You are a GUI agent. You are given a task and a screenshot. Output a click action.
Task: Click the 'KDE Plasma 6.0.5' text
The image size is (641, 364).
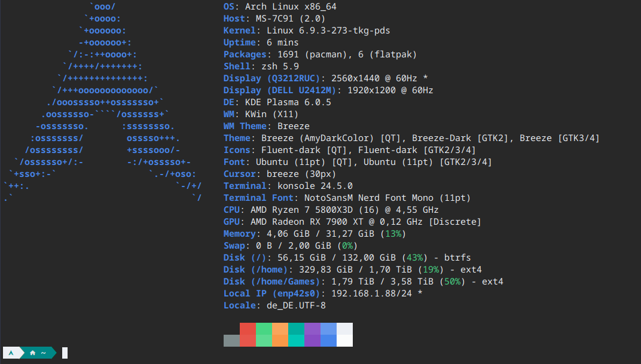coord(288,102)
